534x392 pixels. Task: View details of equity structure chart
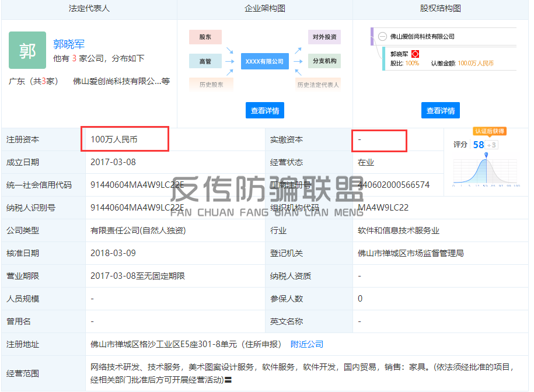click(440, 110)
